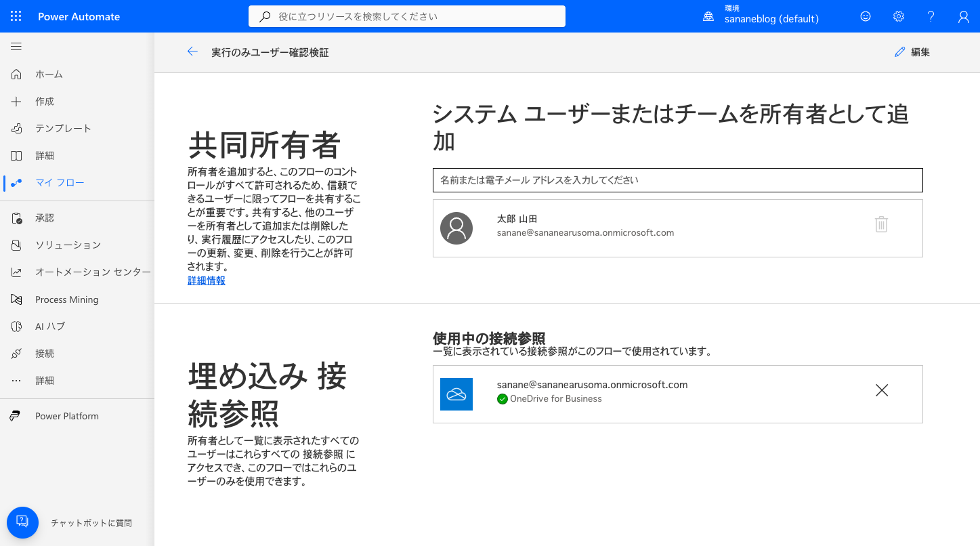This screenshot has width=980, height=546.
Task: Collapse the left navigation hamburger menu
Action: click(x=16, y=46)
